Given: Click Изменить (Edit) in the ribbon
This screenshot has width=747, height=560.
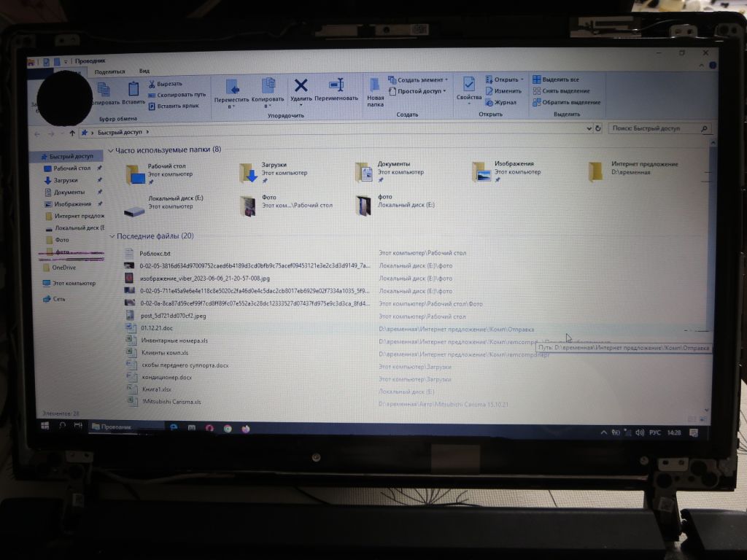Looking at the screenshot, I should 503,90.
